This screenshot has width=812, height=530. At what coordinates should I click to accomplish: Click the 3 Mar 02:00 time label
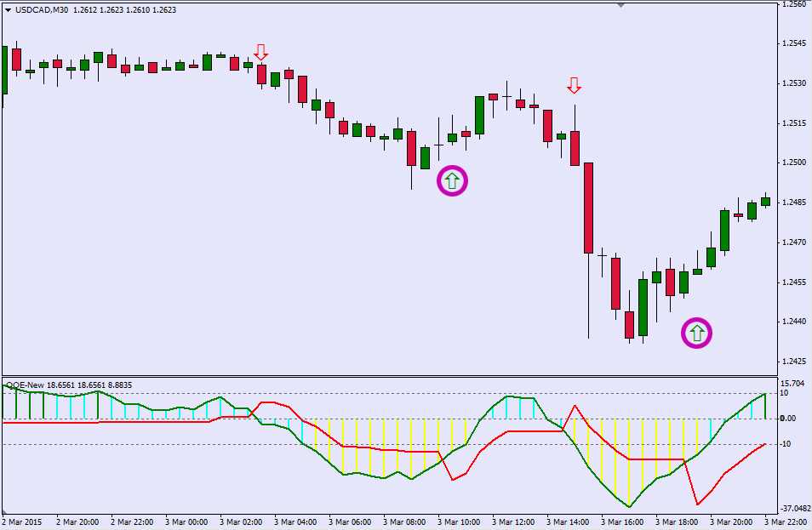click(x=241, y=521)
